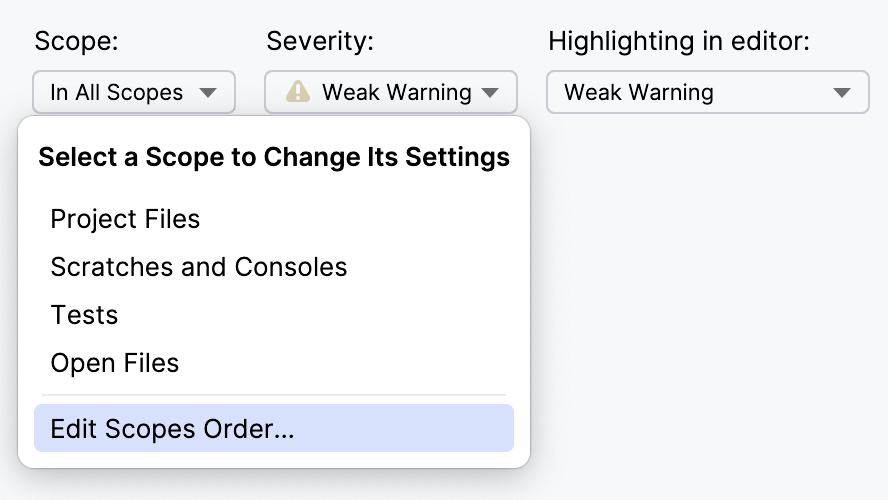Click the Highlighting in editor dropdown arrow
The height and width of the screenshot is (500, 888).
[x=842, y=93]
